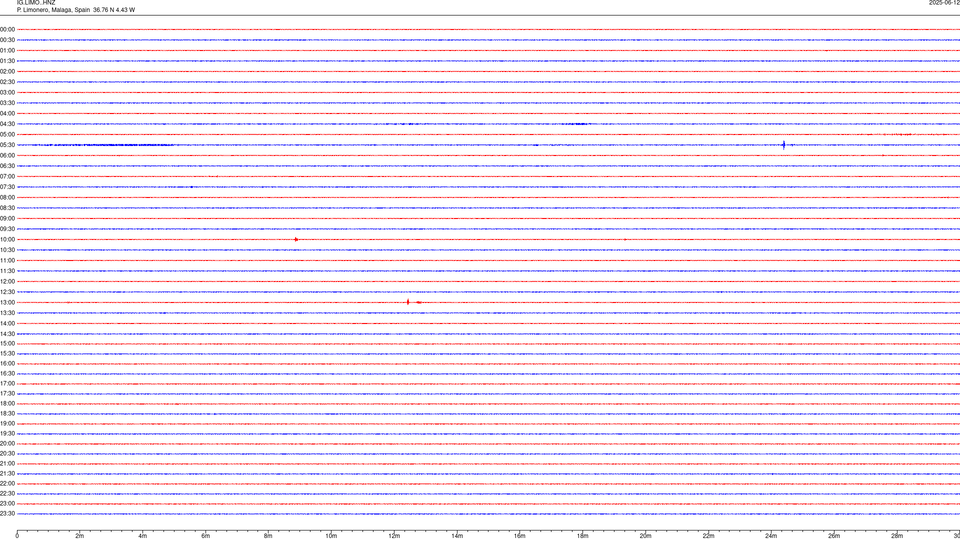Select the '02:30' row time label
The width and height of the screenshot is (960, 540).
coord(7,82)
